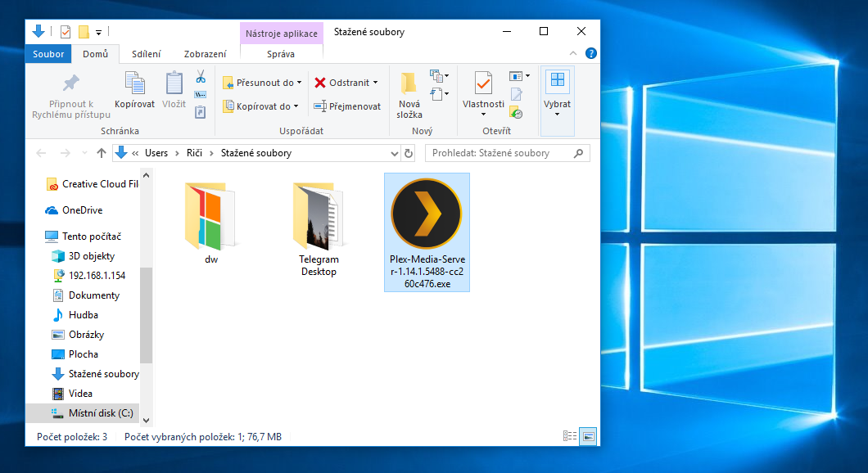Click the New folder icon in the title bar
Image resolution: width=868 pixels, height=473 pixels.
click(x=84, y=32)
